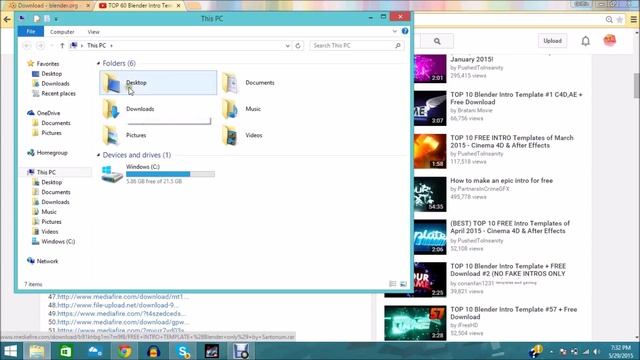Open OneDrive cloud icon on the taskbar
The height and width of the screenshot is (360, 640).
point(95,351)
